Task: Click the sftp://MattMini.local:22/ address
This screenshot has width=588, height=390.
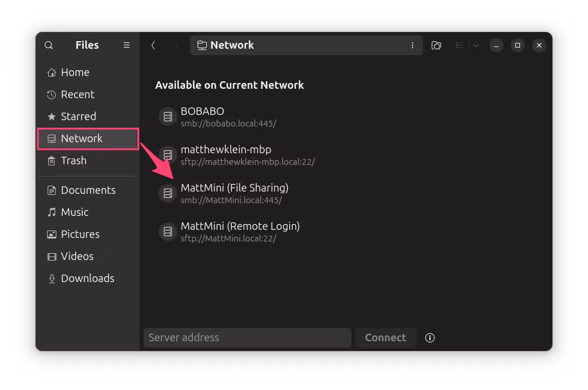Action: point(228,239)
